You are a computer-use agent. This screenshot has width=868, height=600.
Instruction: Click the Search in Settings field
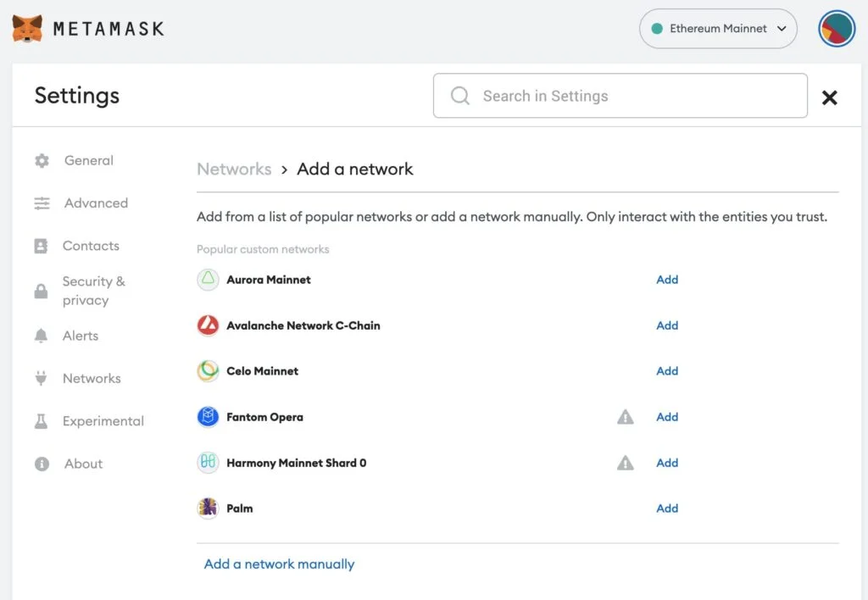coord(620,96)
